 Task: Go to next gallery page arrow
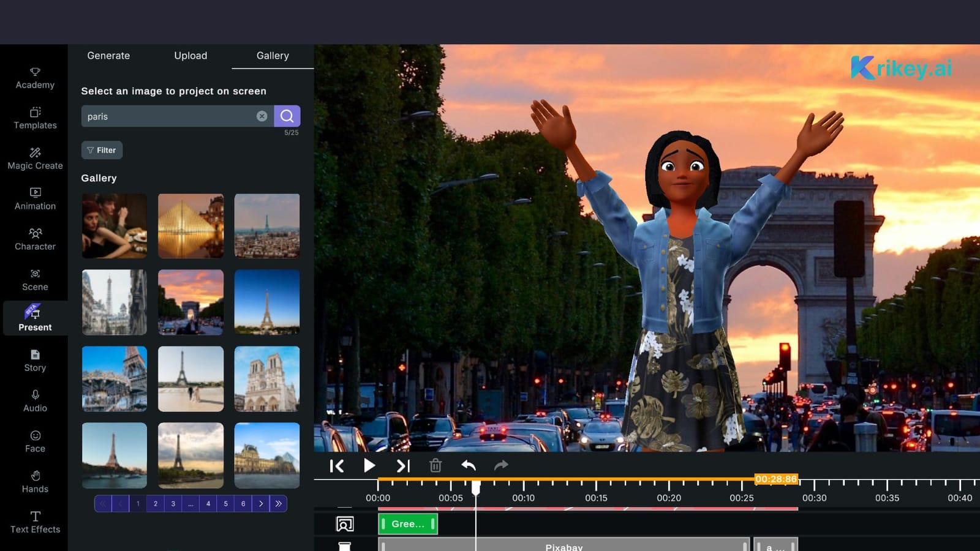(261, 504)
